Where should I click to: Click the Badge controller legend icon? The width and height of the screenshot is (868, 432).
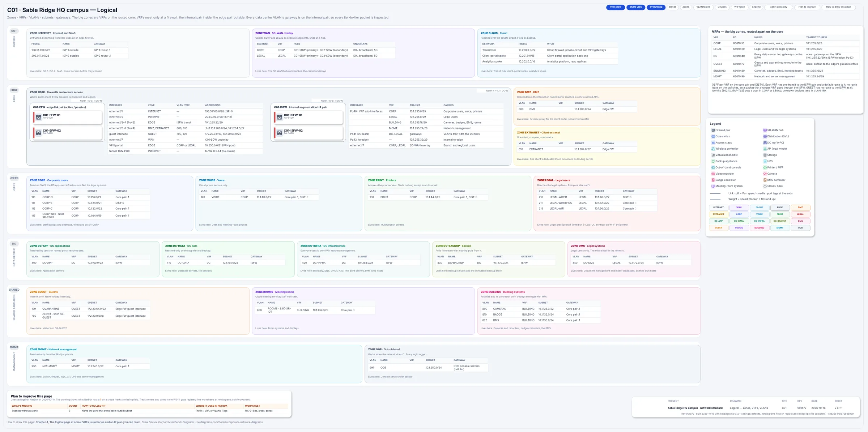[713, 180]
